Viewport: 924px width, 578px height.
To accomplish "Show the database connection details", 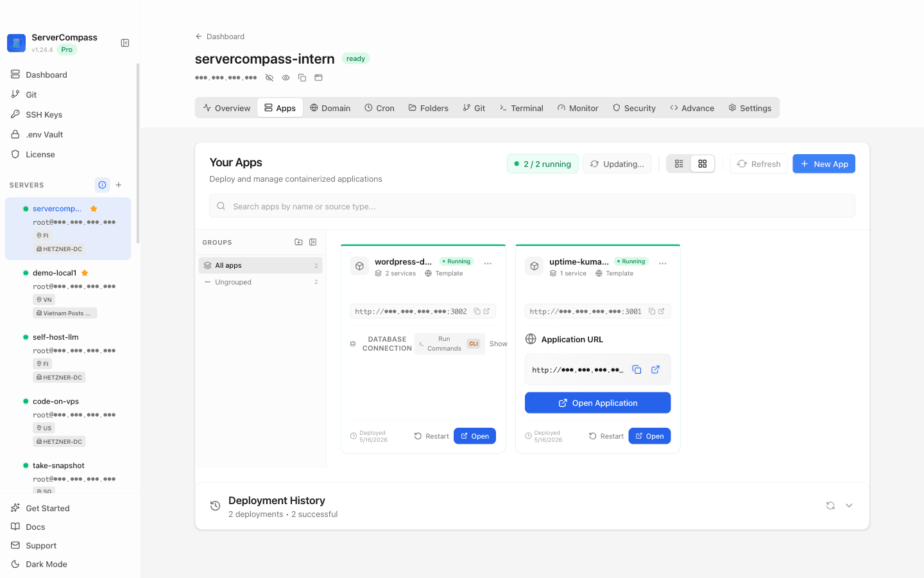I will [x=498, y=344].
